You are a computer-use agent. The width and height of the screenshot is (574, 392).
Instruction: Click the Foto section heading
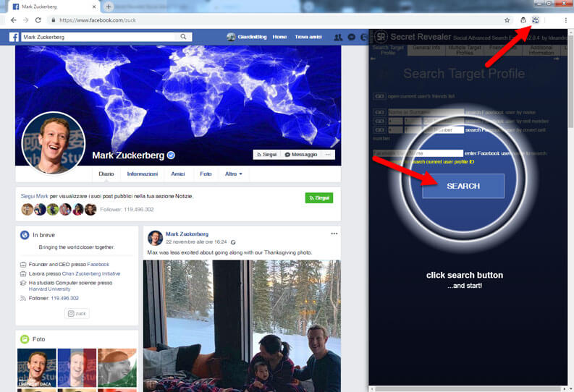pos(39,339)
